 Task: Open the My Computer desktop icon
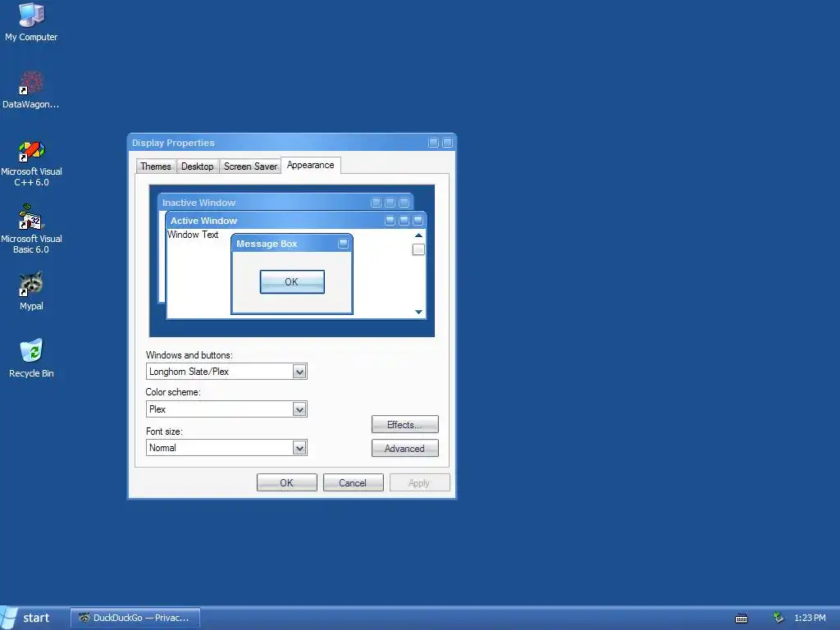tap(31, 22)
